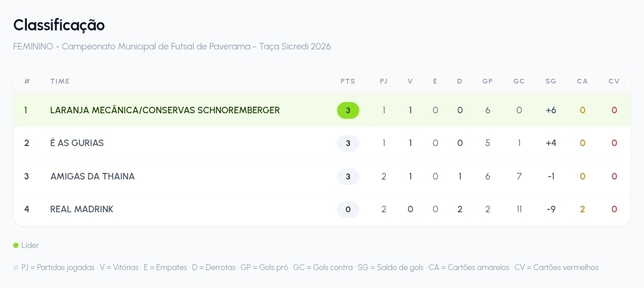Open the É AS GURIAS team row

click(x=322, y=143)
